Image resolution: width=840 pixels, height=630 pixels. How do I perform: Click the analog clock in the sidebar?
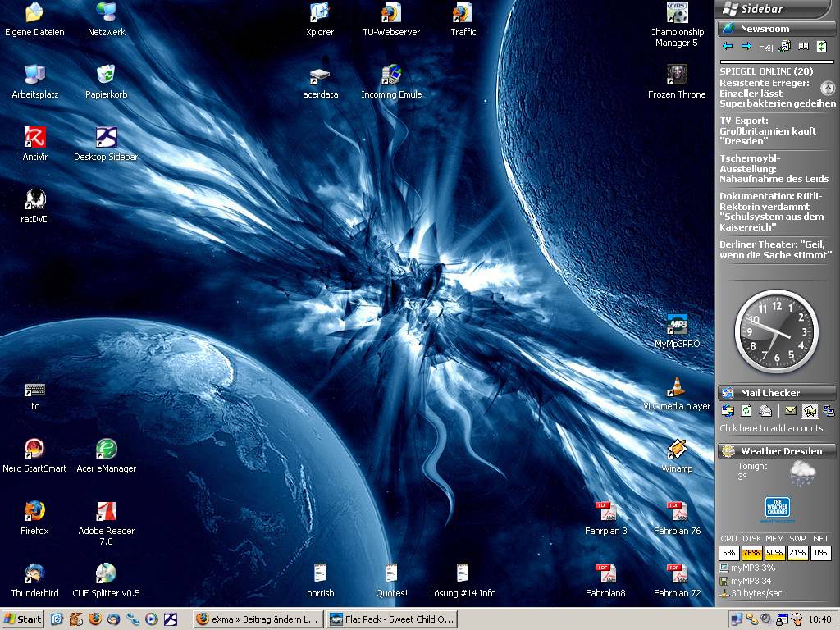(x=776, y=331)
